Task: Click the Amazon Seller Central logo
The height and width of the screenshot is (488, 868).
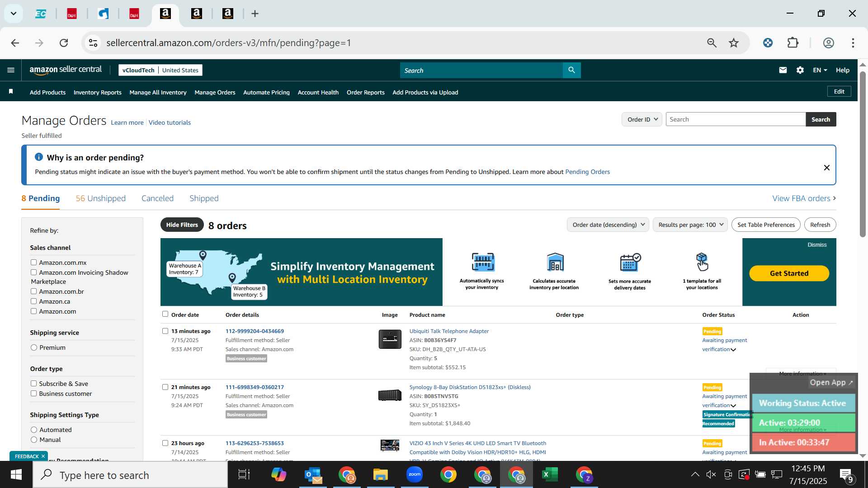Action: click(66, 70)
